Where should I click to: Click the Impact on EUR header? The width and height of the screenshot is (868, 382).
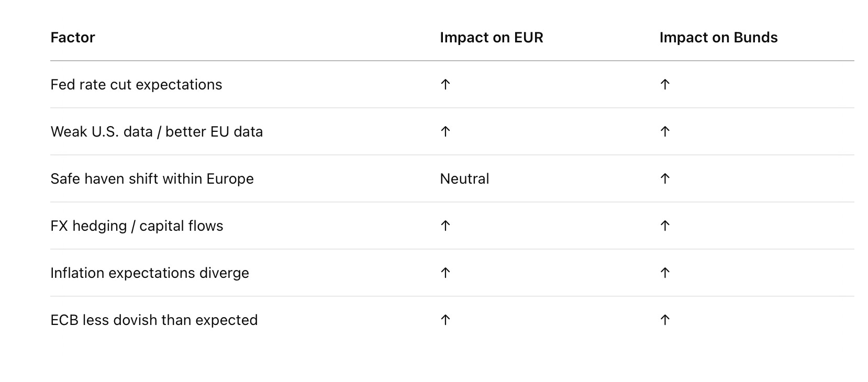pyautogui.click(x=492, y=38)
